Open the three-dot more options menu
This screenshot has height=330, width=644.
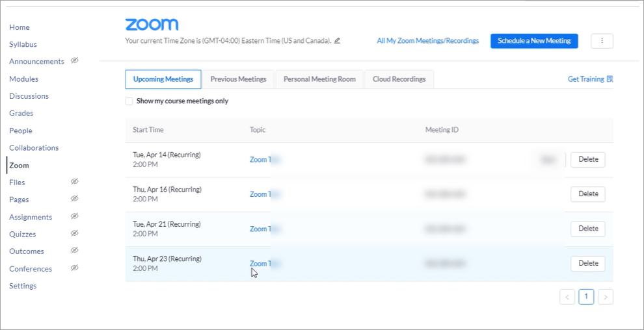(x=602, y=41)
